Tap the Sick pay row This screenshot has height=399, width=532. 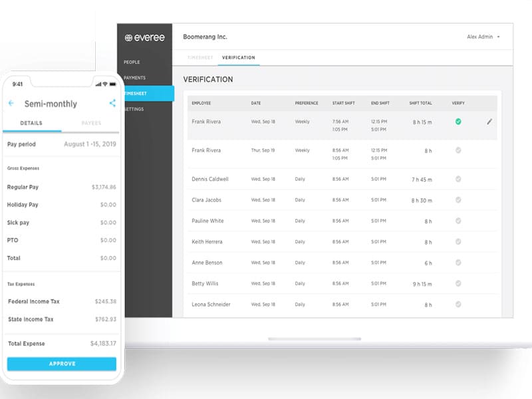(62, 223)
